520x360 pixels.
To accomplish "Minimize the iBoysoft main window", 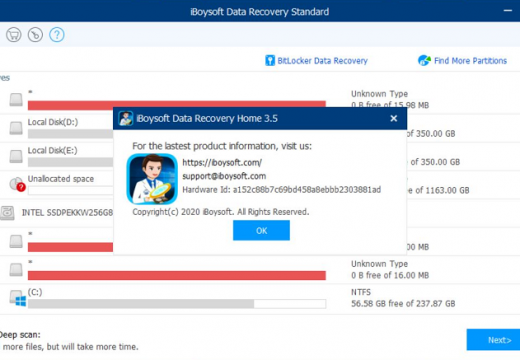I will click(508, 11).
